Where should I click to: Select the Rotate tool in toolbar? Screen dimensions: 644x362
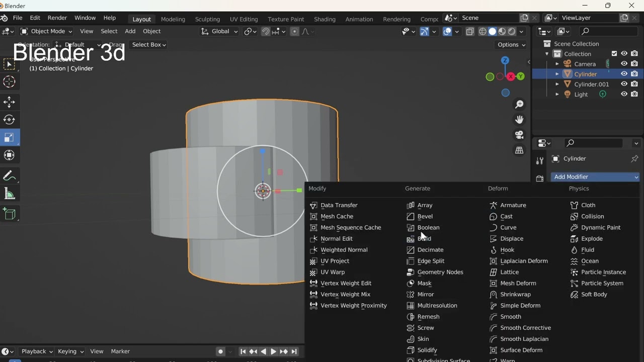click(9, 120)
